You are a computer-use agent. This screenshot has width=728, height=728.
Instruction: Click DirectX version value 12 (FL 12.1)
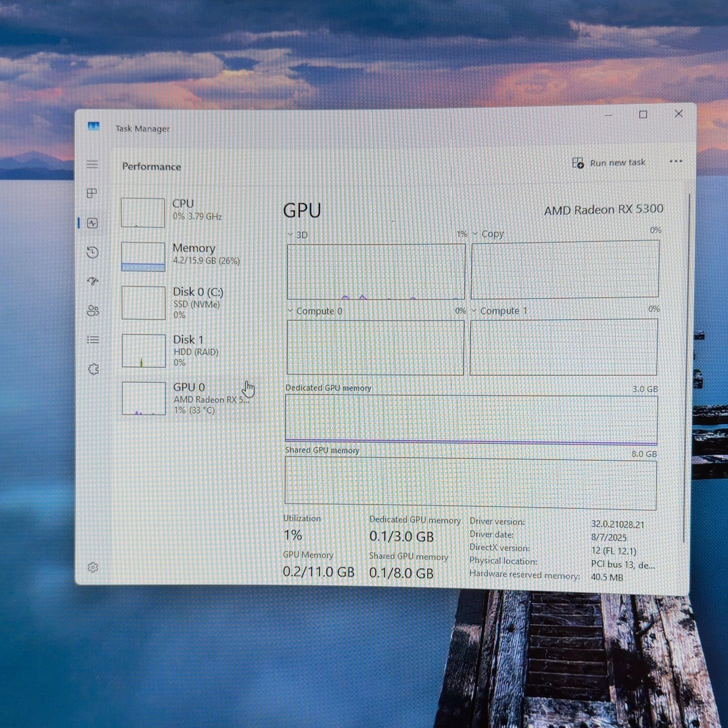coord(614,551)
